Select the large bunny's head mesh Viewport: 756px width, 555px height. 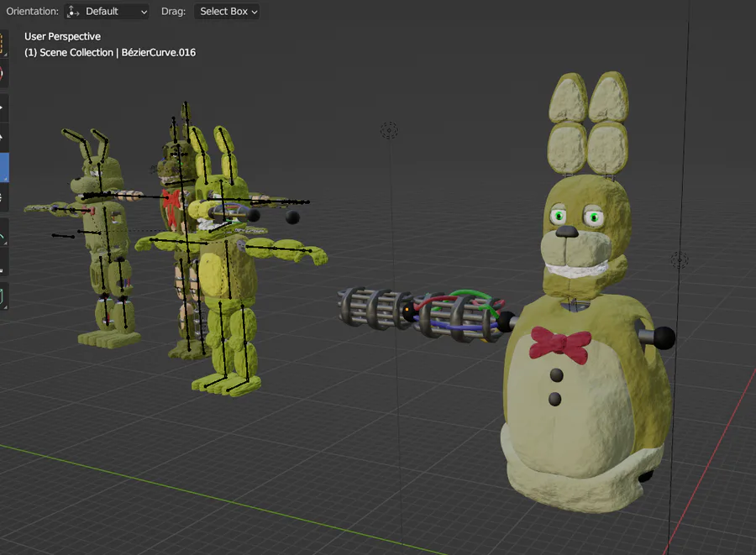click(x=585, y=236)
